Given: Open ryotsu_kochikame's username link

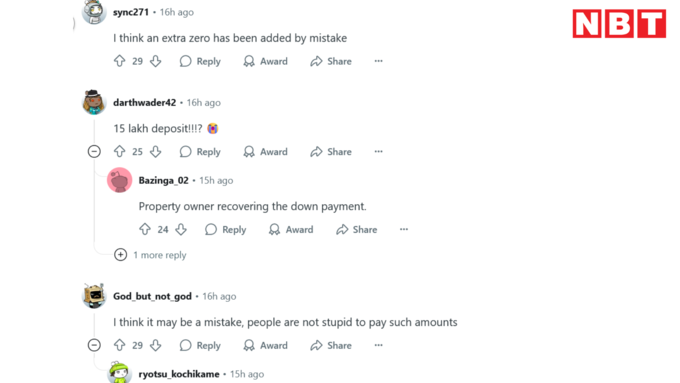Looking at the screenshot, I should pos(179,374).
